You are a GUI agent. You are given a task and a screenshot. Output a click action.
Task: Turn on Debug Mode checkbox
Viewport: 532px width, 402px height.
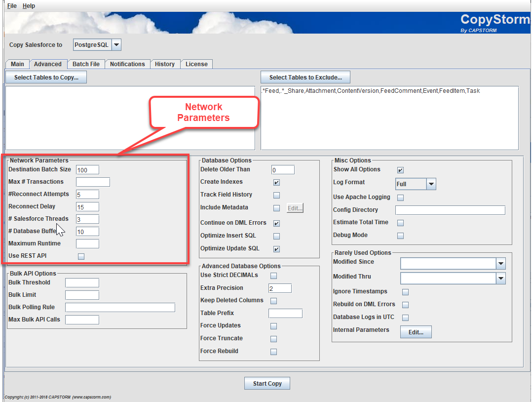[x=400, y=236]
